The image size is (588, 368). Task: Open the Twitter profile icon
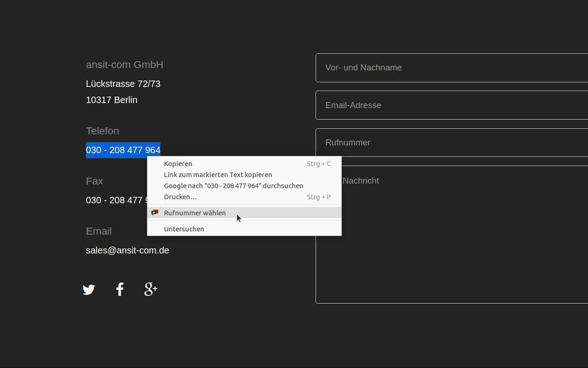(89, 289)
